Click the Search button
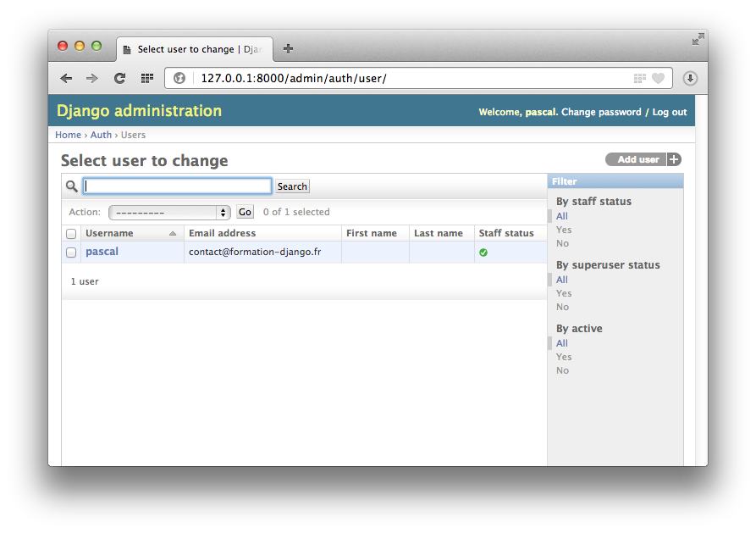This screenshot has width=756, height=533. tap(292, 186)
